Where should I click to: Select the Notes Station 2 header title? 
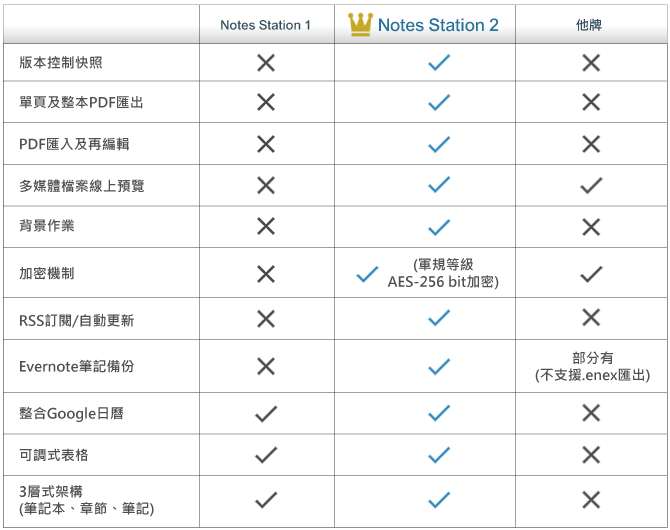(x=438, y=25)
